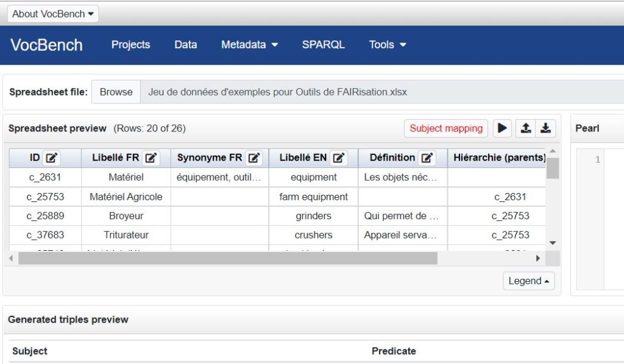
Task: Open the Legend expander
Action: (528, 281)
